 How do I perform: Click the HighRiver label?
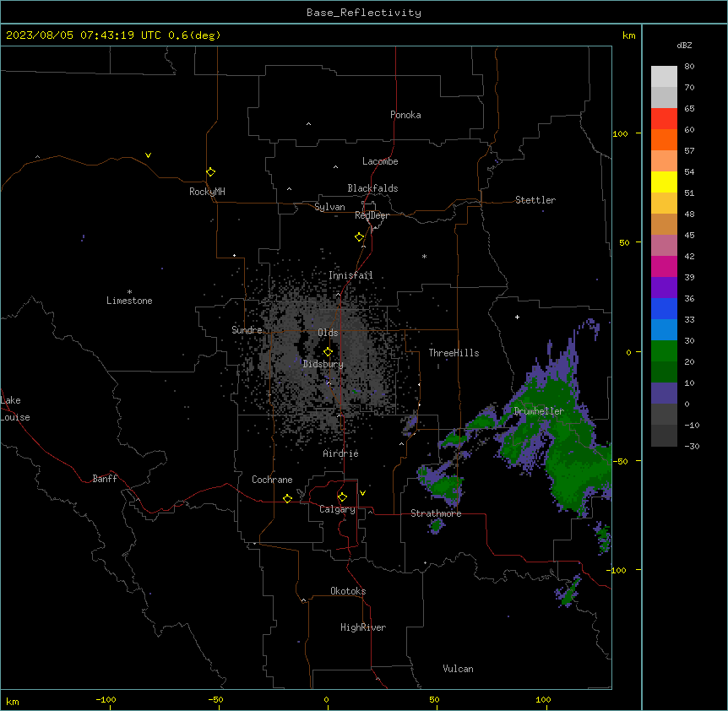click(363, 627)
